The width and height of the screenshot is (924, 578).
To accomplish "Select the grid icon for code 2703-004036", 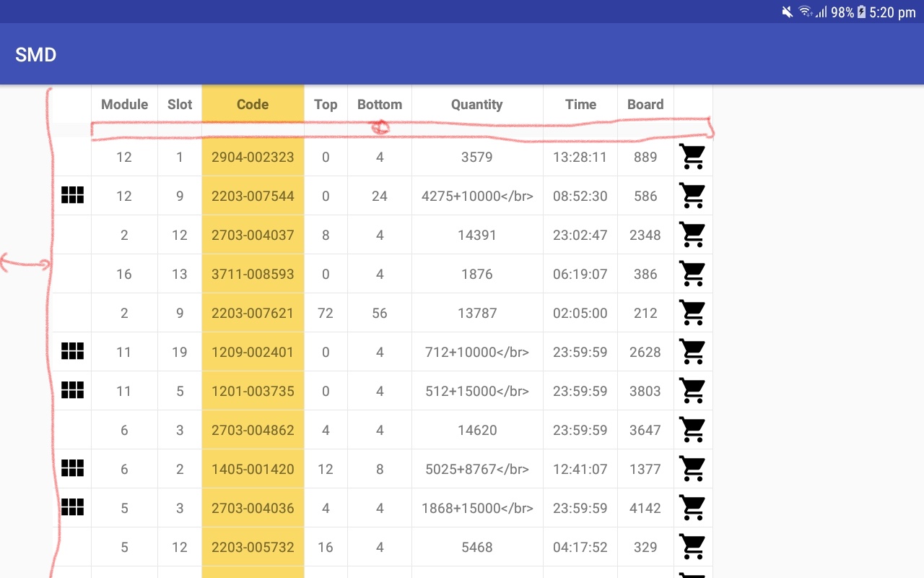I will pos(72,507).
